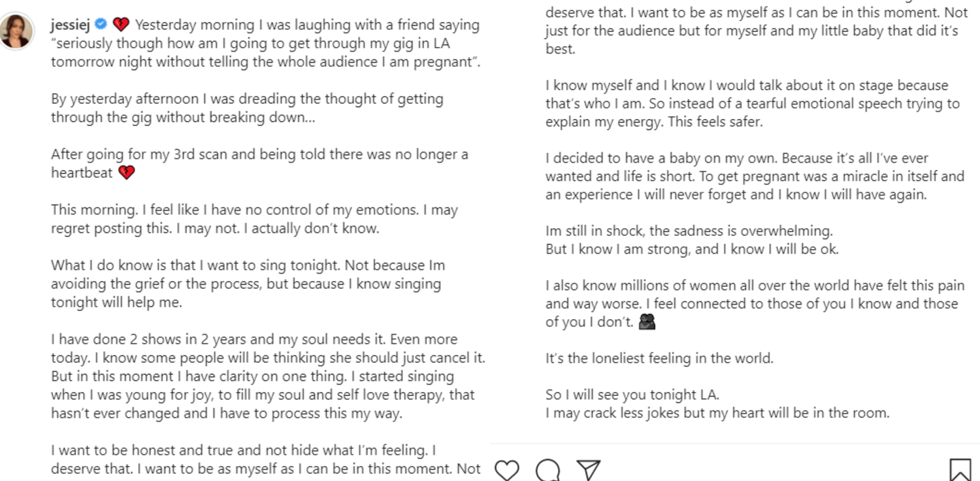
Task: Click the paragraph starting "I decided to have a baby"
Action: point(754,176)
